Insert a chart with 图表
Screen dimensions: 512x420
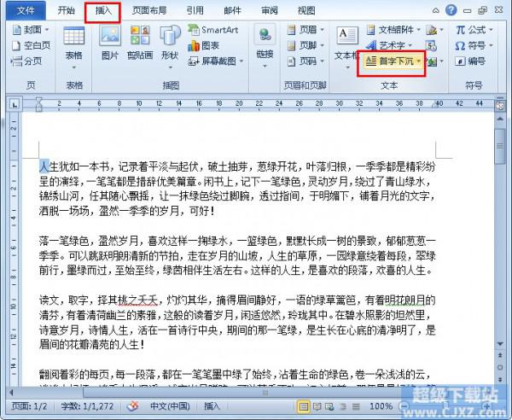coord(203,46)
